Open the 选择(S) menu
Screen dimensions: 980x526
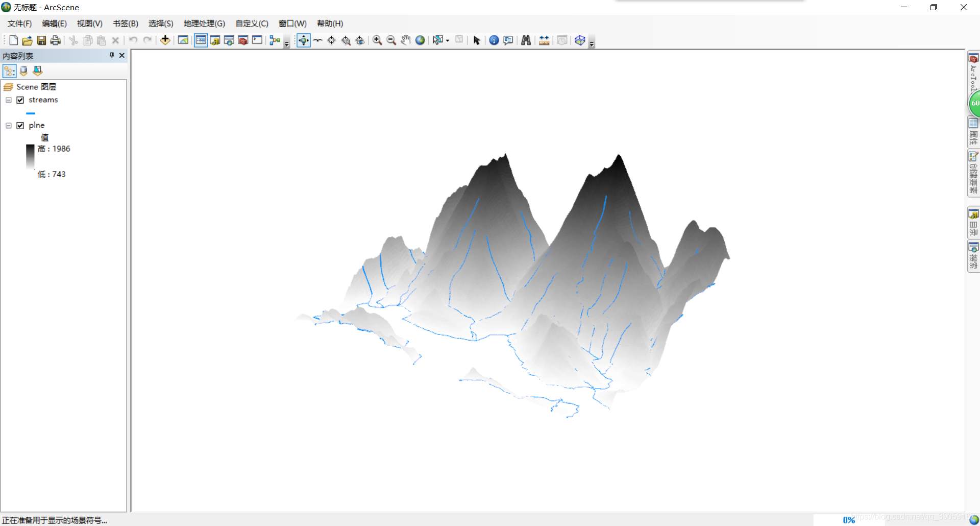tap(161, 23)
